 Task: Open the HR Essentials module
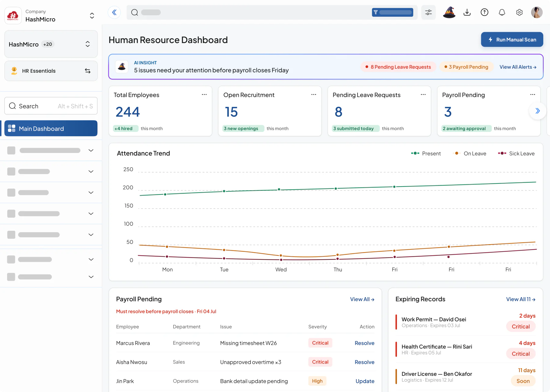pos(51,71)
